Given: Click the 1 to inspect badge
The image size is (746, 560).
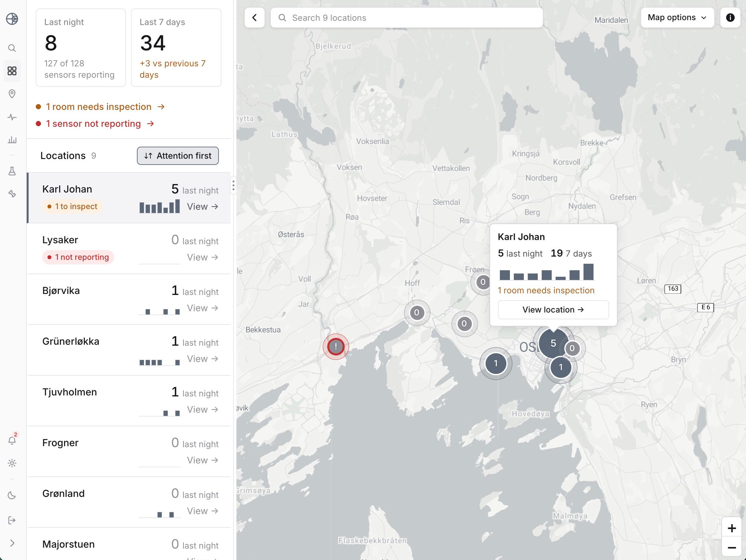Looking at the screenshot, I should click(x=73, y=207).
